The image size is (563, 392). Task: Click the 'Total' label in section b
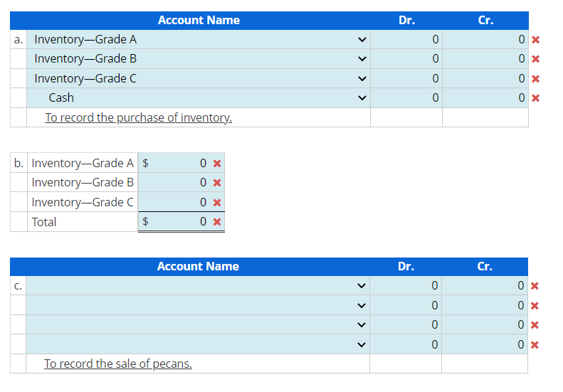(44, 222)
